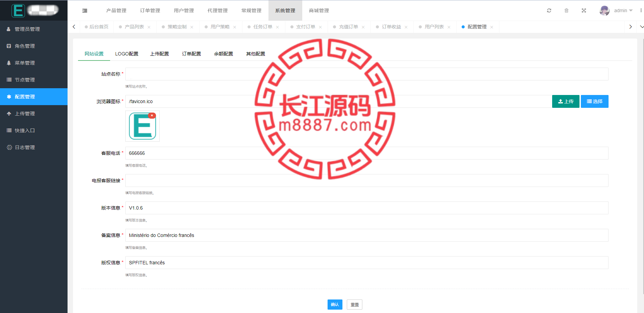
Task: Open 上传管理 in sidebar
Action: [34, 114]
